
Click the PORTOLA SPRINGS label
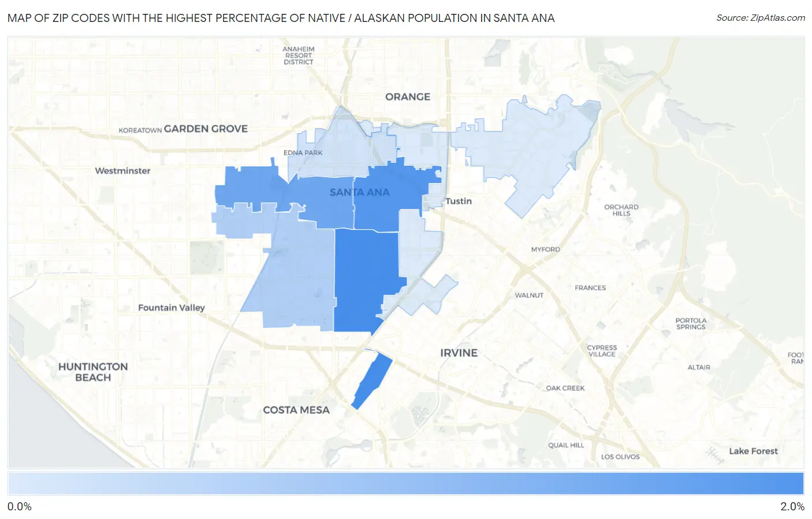[x=691, y=323]
